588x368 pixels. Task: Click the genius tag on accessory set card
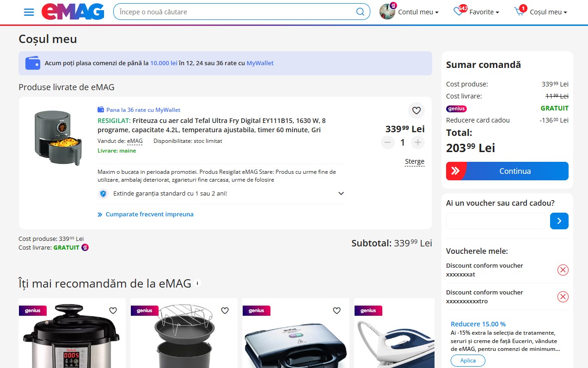(x=145, y=311)
